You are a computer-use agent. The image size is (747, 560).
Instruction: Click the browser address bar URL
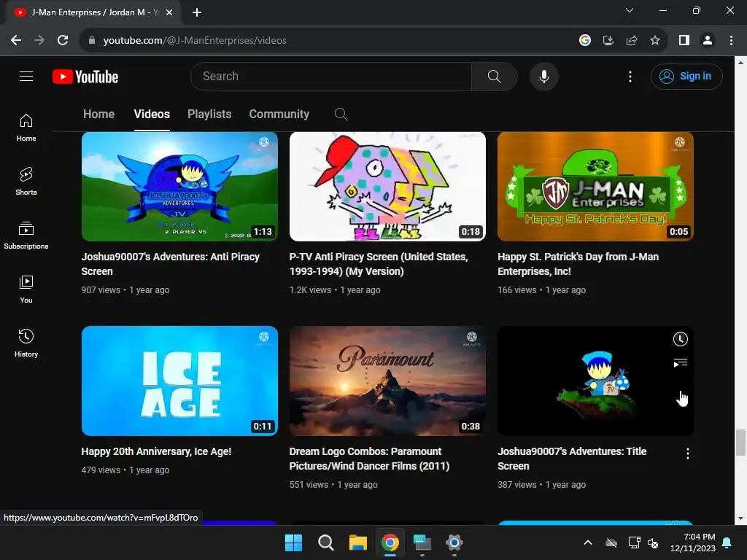195,41
